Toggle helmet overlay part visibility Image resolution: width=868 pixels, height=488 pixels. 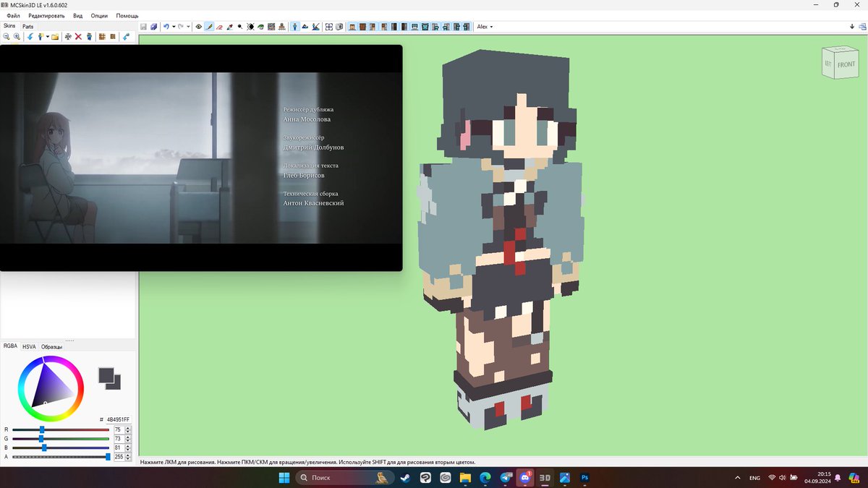[x=415, y=27]
